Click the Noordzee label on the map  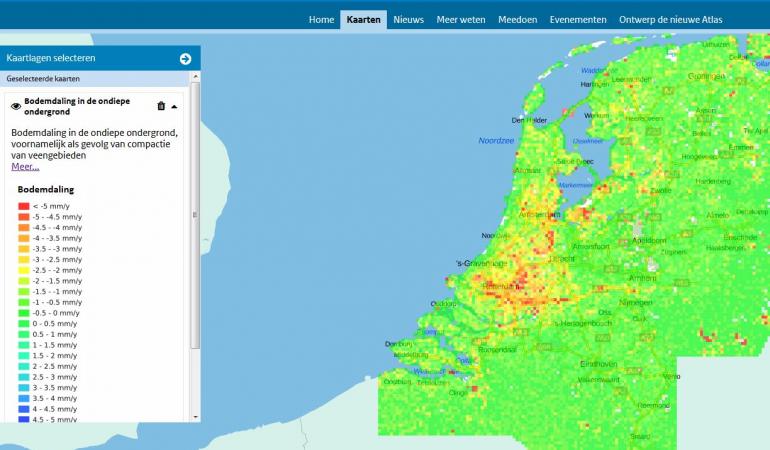[x=496, y=141]
